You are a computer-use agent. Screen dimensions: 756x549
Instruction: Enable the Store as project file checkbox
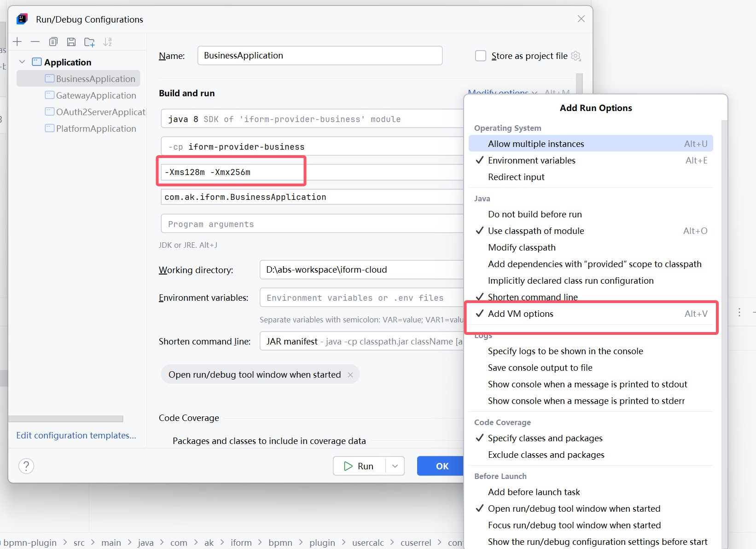(x=481, y=56)
